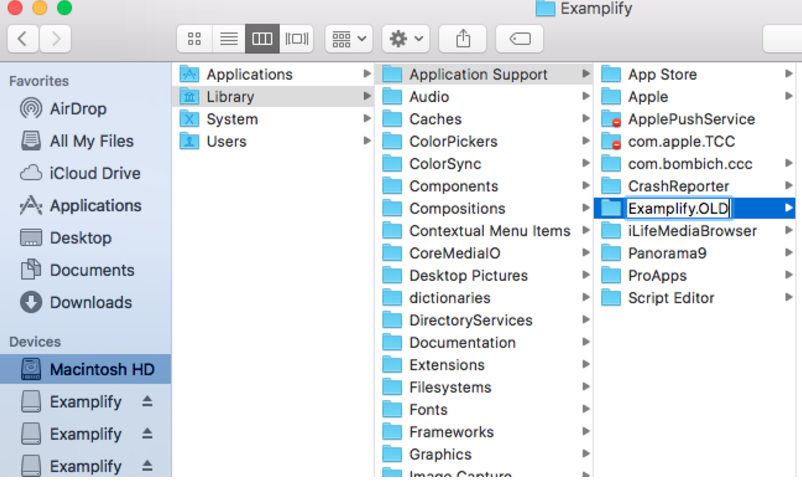Click the Extensions folder icon
The image size is (802, 500).
click(x=392, y=365)
